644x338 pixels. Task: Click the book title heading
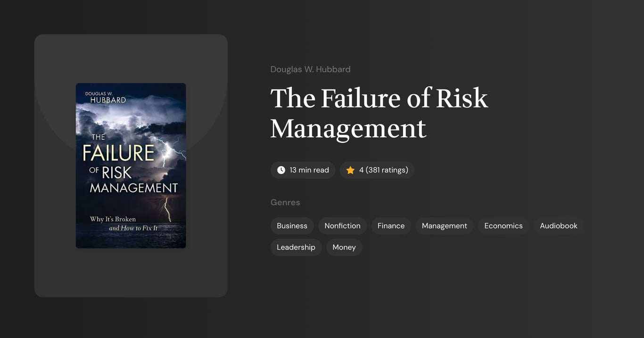(379, 113)
